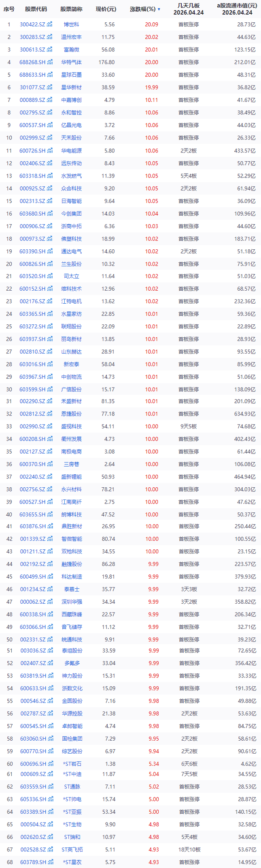Click chart icon beside 600696.SH
The width and height of the screenshot is (261, 868).
coord(50,763)
